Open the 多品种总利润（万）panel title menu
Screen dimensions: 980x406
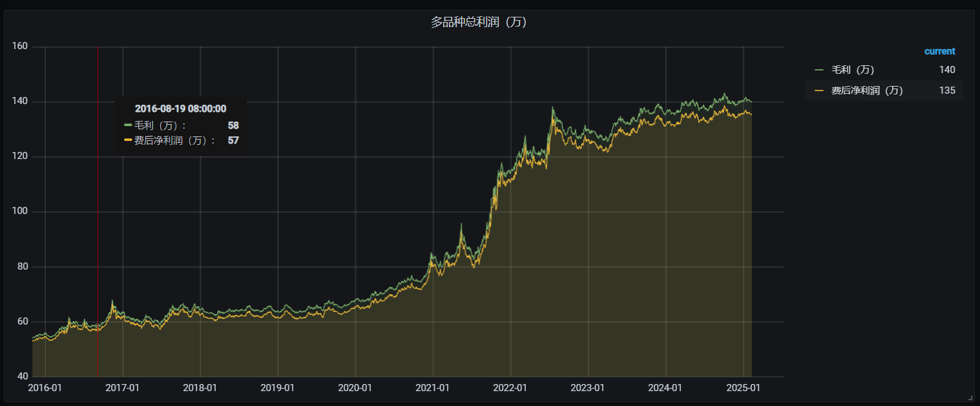(x=479, y=22)
